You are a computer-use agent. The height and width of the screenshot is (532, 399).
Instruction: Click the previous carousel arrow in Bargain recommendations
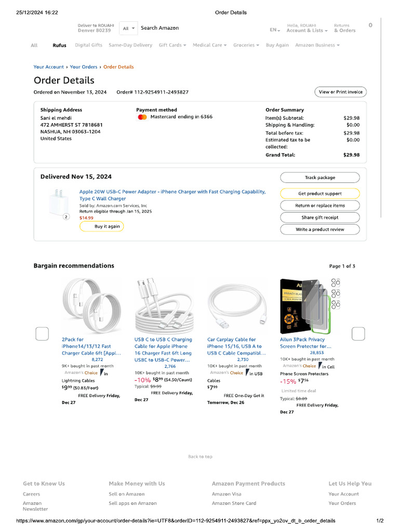point(42,334)
